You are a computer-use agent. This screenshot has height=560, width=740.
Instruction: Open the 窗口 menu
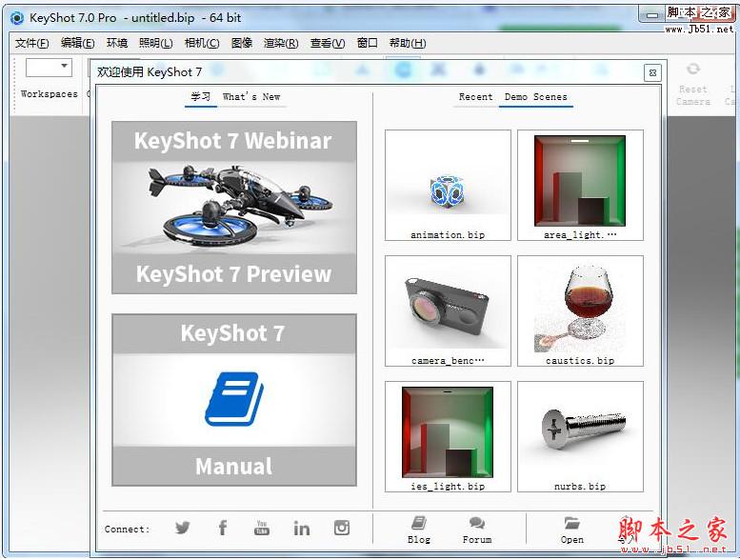[x=368, y=44]
